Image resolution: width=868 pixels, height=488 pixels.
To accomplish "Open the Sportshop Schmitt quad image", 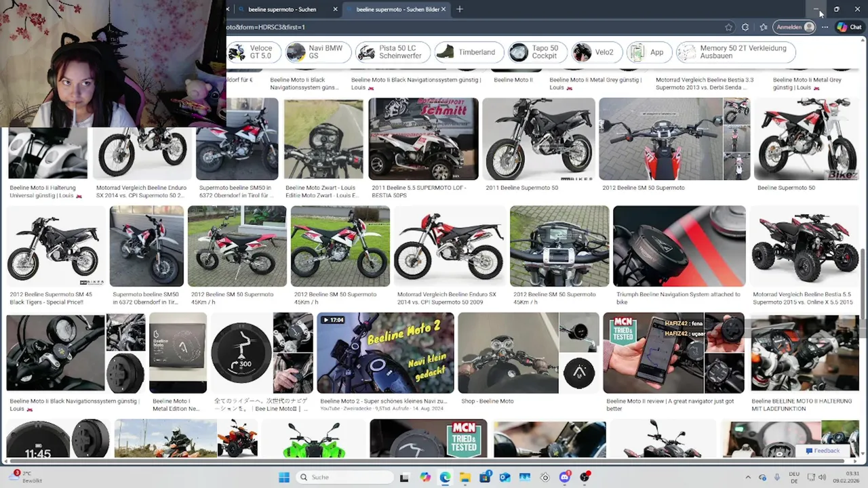I will [423, 139].
